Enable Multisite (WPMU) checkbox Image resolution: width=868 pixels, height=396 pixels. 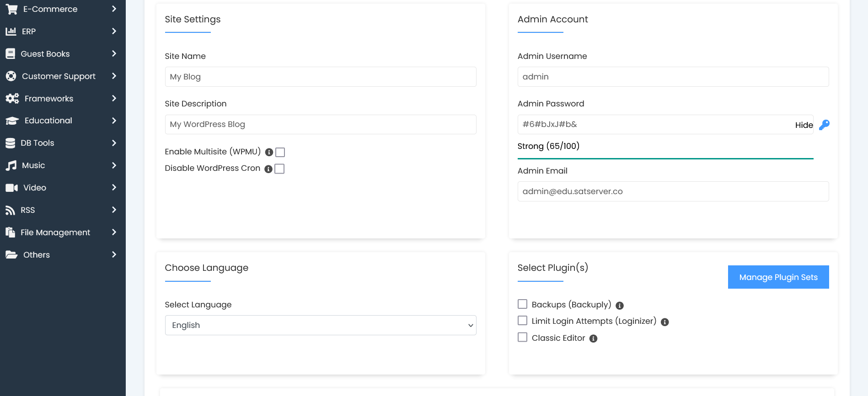(280, 152)
